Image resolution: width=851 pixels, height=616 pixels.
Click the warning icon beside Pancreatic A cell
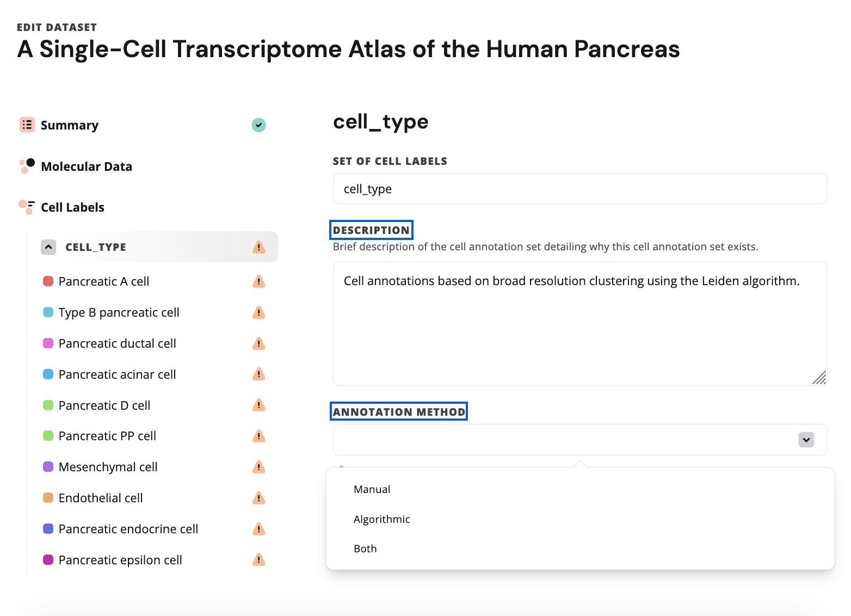pos(258,281)
